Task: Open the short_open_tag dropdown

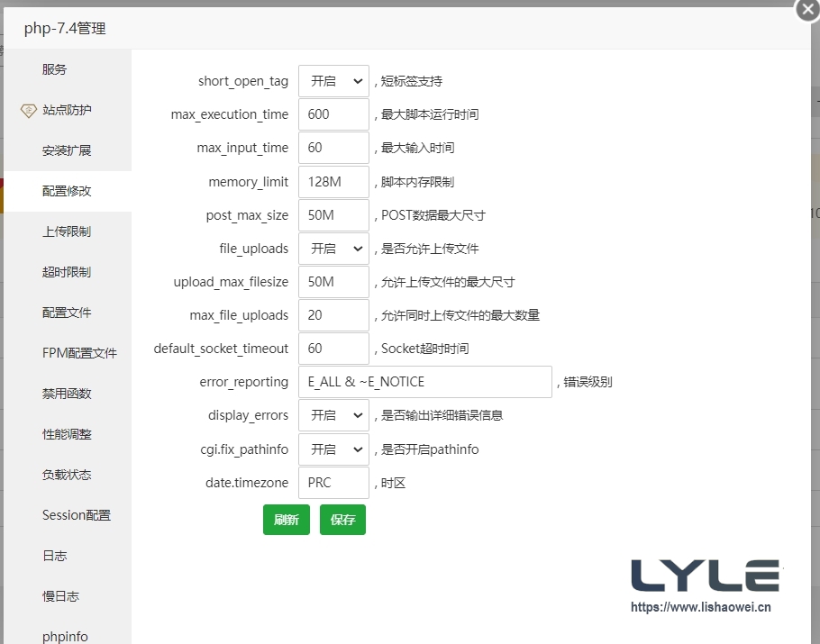Action: 333,80
